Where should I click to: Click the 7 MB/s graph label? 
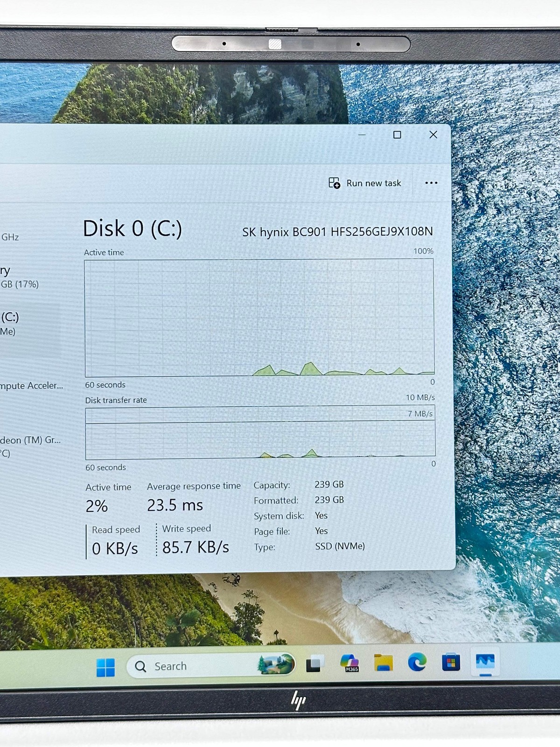(420, 414)
